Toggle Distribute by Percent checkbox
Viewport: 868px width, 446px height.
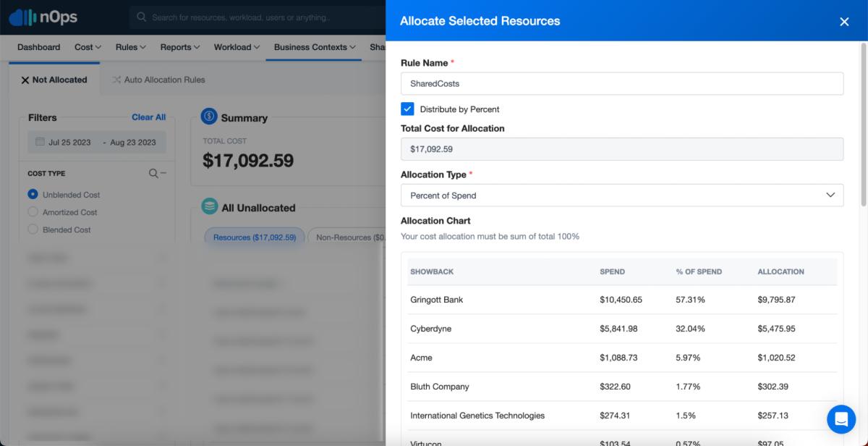point(407,109)
